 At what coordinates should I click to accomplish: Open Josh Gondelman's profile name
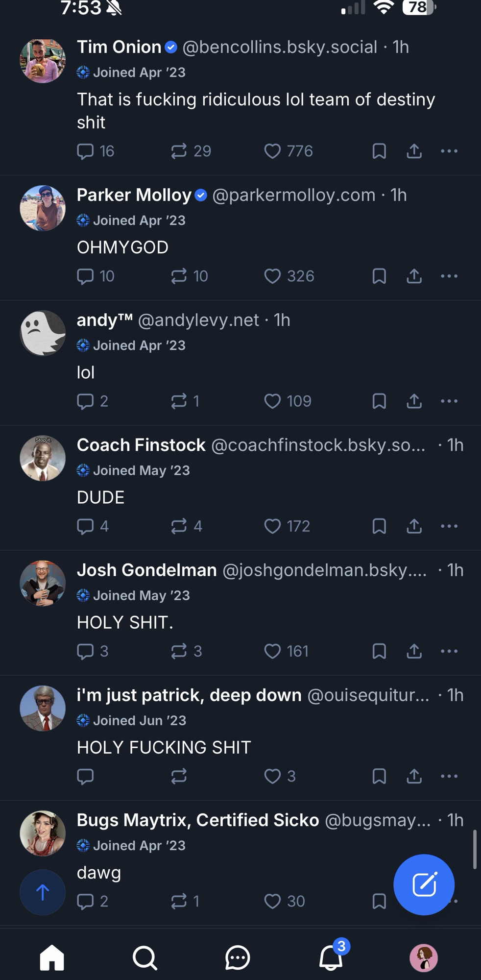146,570
